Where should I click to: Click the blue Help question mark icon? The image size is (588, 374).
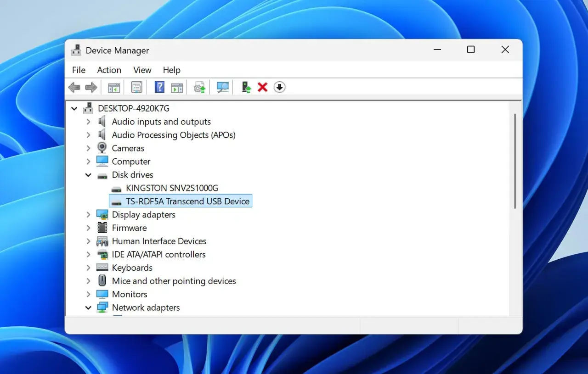click(x=159, y=87)
